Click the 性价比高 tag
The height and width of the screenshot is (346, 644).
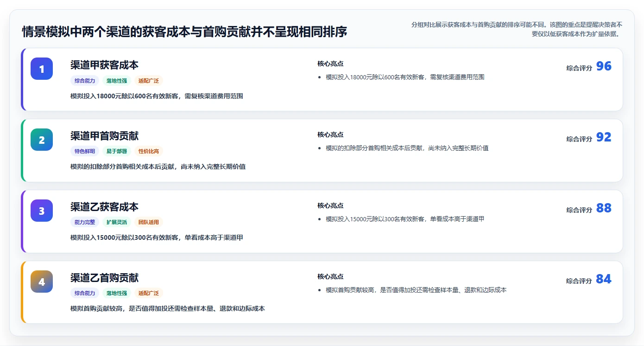click(149, 151)
